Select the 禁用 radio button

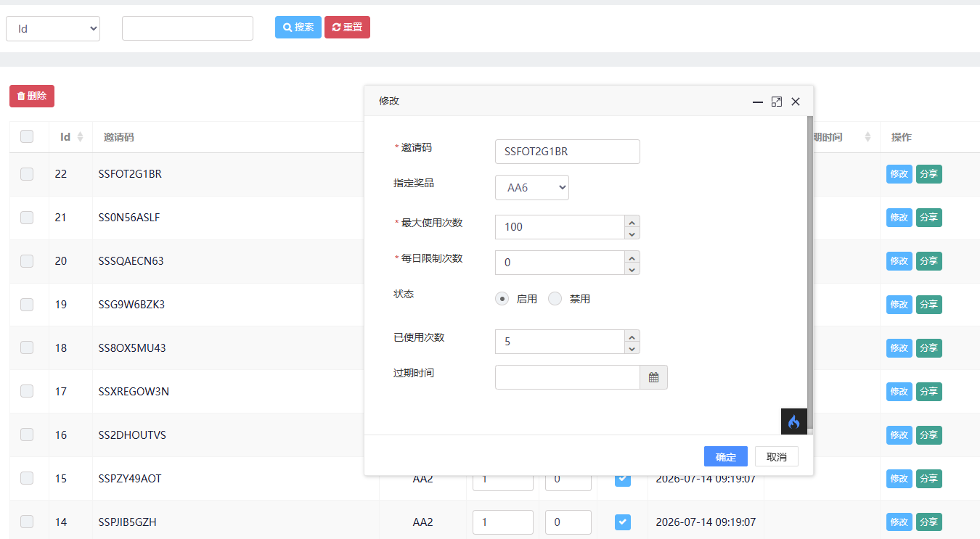[555, 298]
